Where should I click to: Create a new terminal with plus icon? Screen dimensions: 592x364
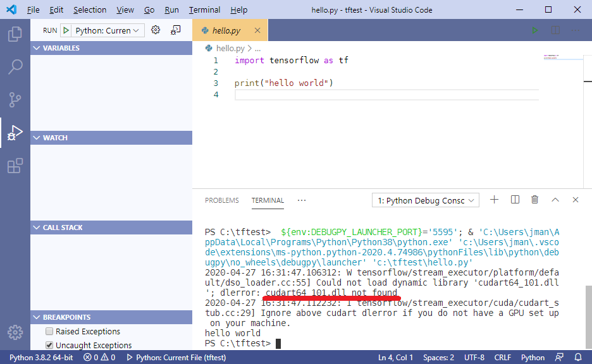[x=494, y=200]
